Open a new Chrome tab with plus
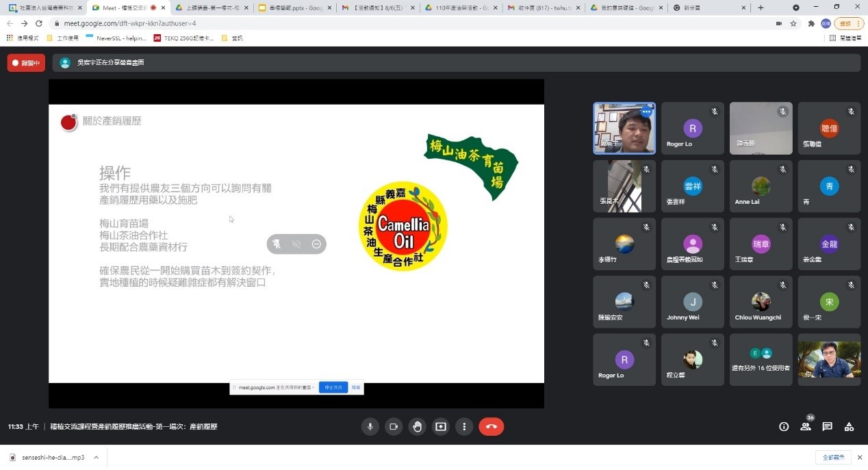The height and width of the screenshot is (470, 868). coord(761,8)
